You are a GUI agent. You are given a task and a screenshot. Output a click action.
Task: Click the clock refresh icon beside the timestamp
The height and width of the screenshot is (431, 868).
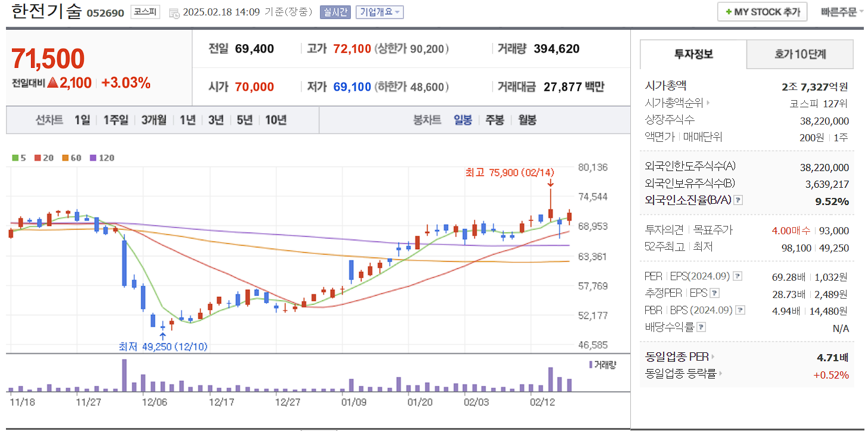[x=174, y=12]
